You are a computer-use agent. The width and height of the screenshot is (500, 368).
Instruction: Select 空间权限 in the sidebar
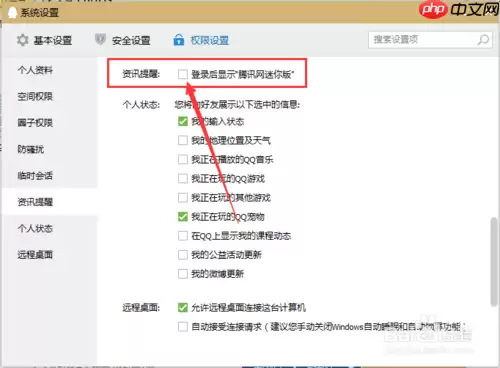tap(35, 96)
